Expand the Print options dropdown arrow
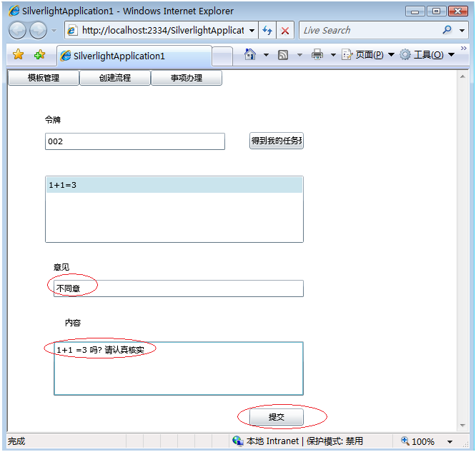Image resolution: width=476 pixels, height=452 pixels. [x=333, y=55]
